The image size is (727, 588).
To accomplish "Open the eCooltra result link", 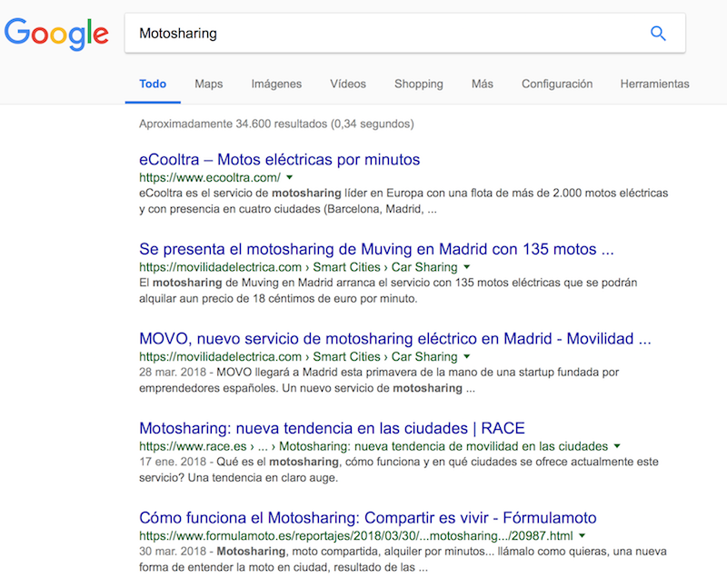I will coord(278,159).
